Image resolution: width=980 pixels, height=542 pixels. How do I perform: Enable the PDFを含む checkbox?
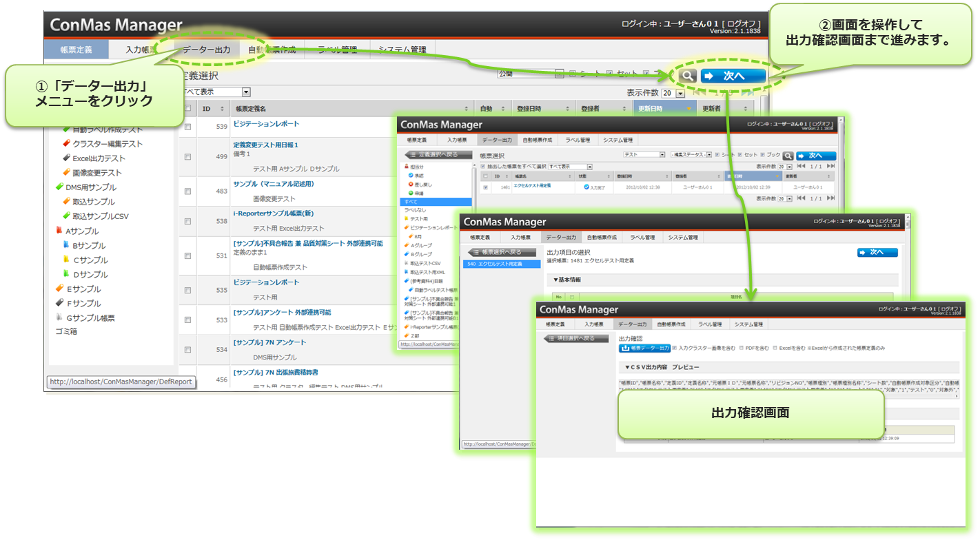click(x=741, y=348)
